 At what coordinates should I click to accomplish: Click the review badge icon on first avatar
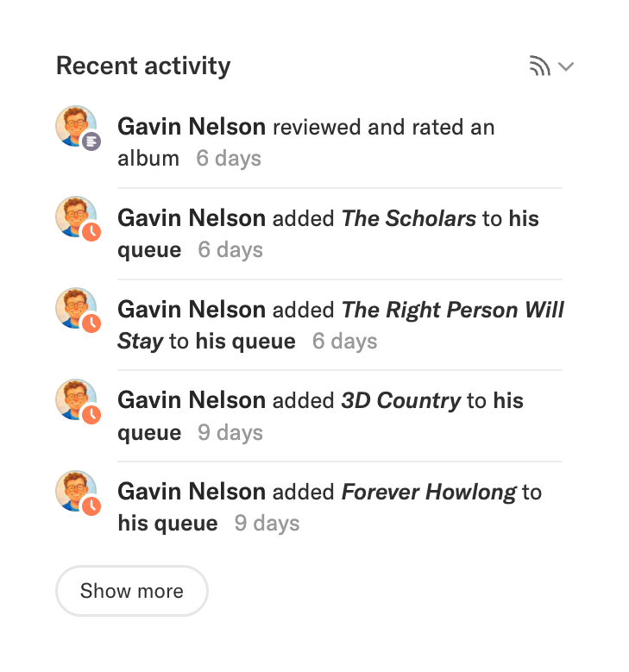91,141
